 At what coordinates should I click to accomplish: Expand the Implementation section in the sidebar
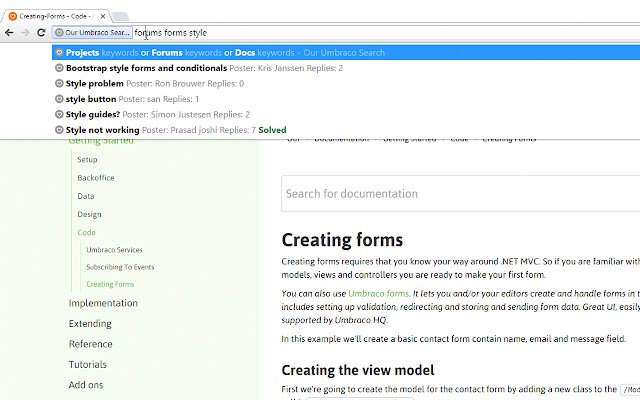pyautogui.click(x=103, y=303)
